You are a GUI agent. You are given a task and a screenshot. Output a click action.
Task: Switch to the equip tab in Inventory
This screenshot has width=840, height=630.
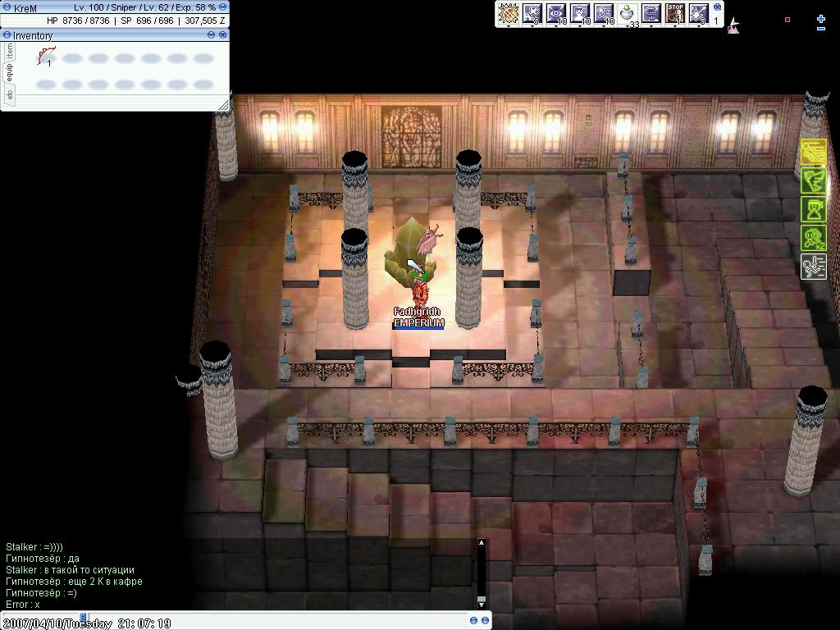9,72
